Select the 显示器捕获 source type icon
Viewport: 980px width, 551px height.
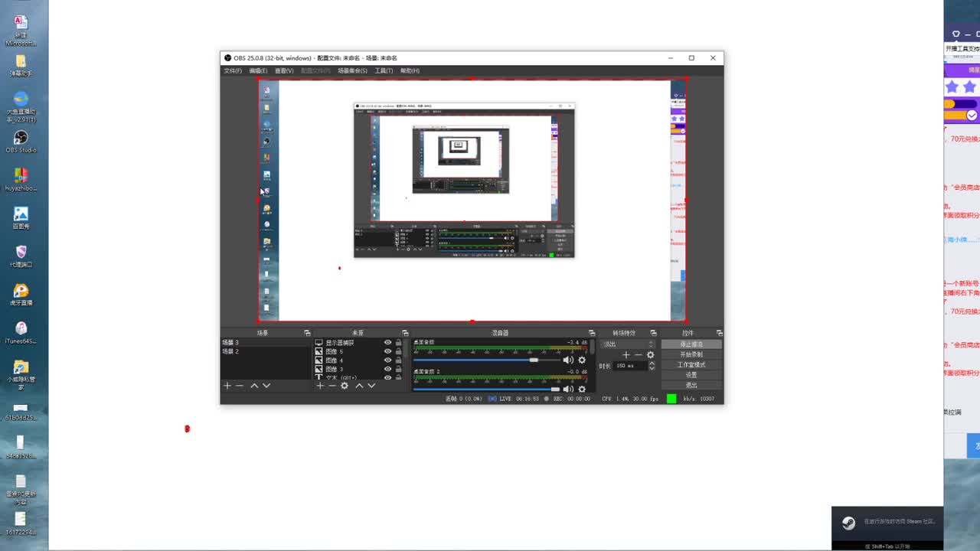[x=319, y=343]
